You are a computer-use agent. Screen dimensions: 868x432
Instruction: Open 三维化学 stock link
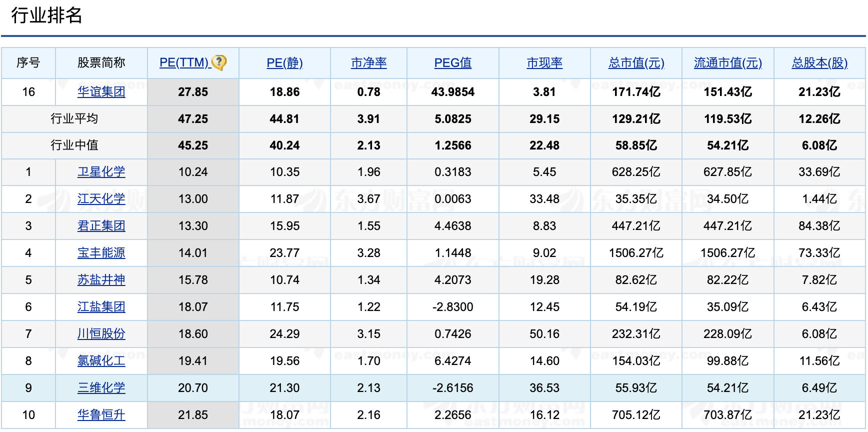pyautogui.click(x=101, y=388)
